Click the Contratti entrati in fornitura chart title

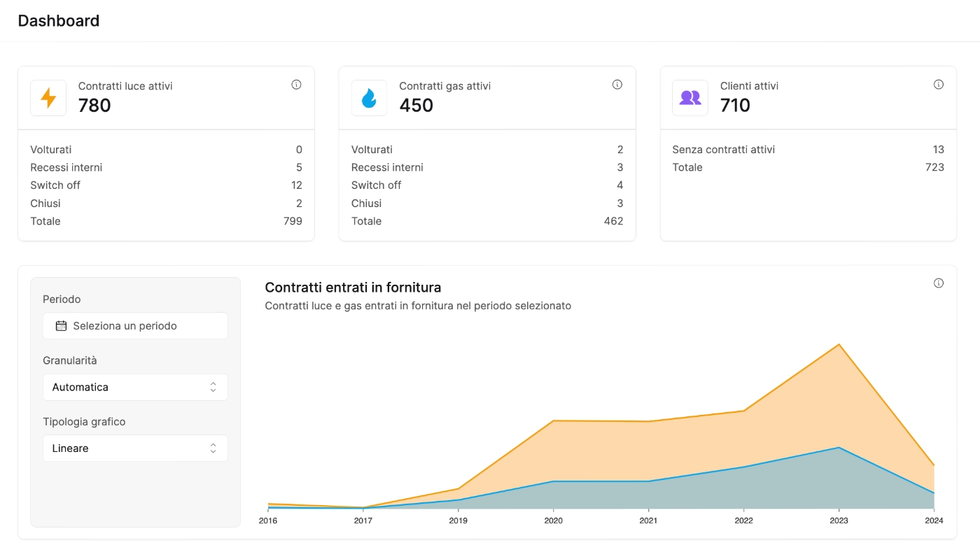click(x=353, y=288)
